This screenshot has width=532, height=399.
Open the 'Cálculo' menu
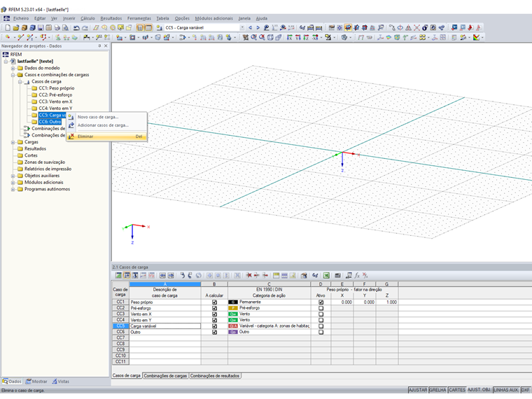coord(87,18)
